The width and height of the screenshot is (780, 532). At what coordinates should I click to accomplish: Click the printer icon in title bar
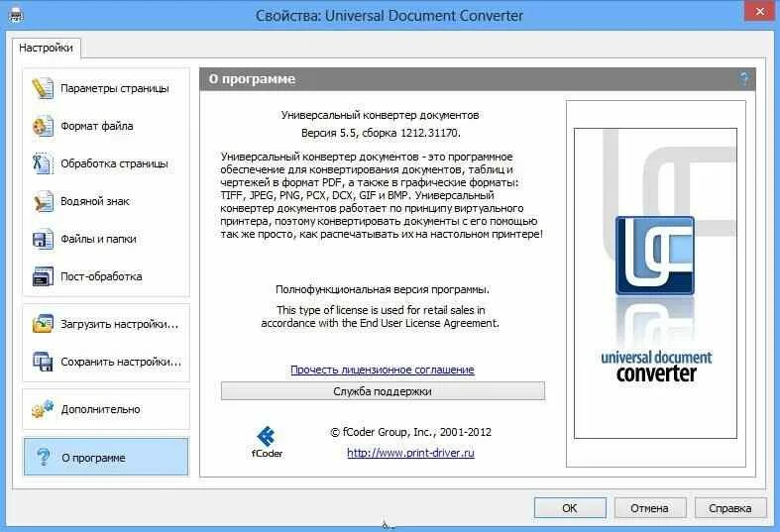[x=16, y=15]
